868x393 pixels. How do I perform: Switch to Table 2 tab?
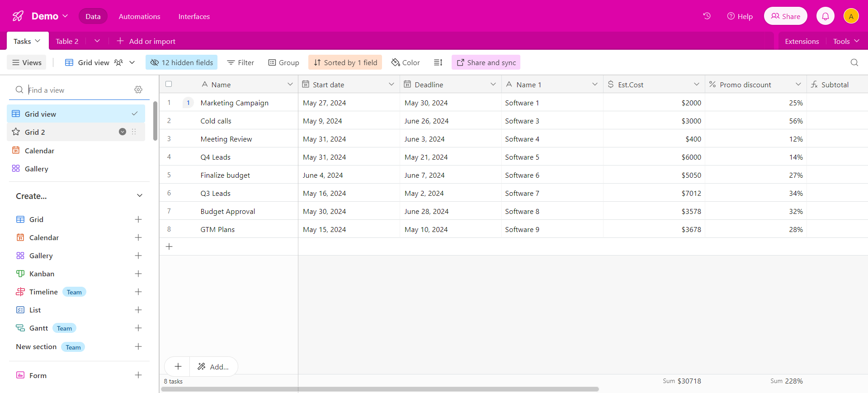(x=67, y=41)
